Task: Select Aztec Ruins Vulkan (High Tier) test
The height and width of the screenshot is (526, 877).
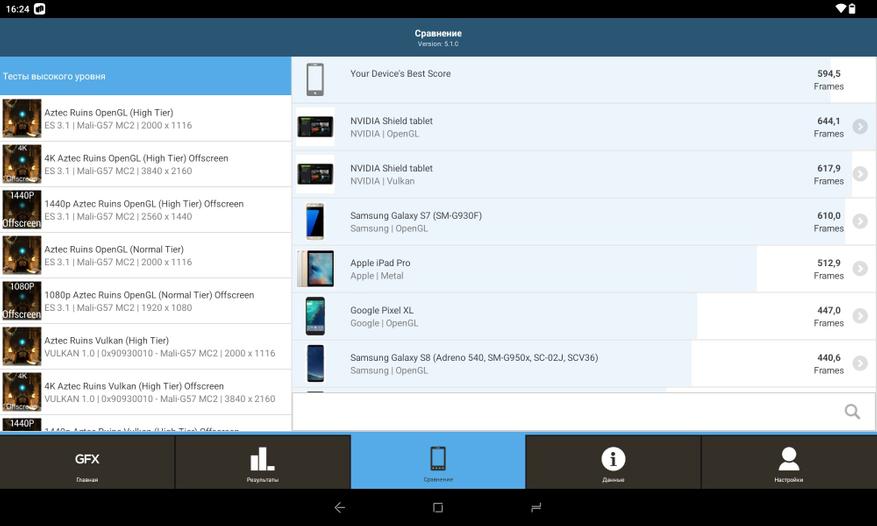Action: click(x=145, y=346)
